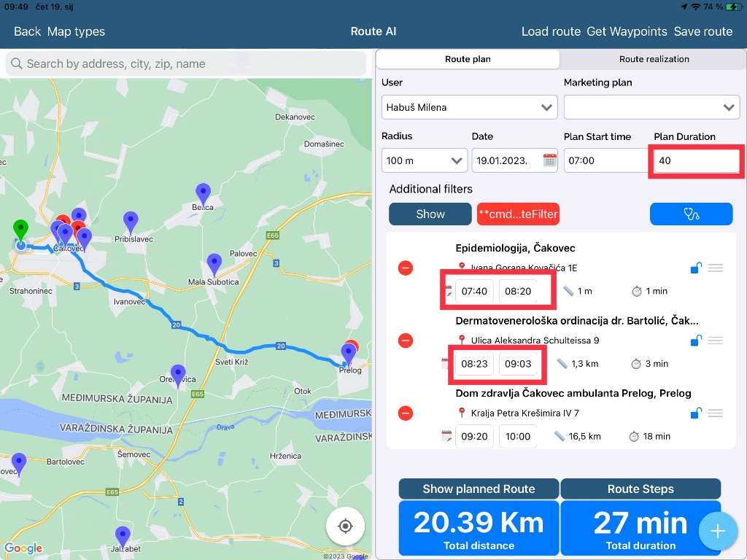
Task: Toggle lock for Dom zdravlja Prelog stop
Action: [696, 413]
